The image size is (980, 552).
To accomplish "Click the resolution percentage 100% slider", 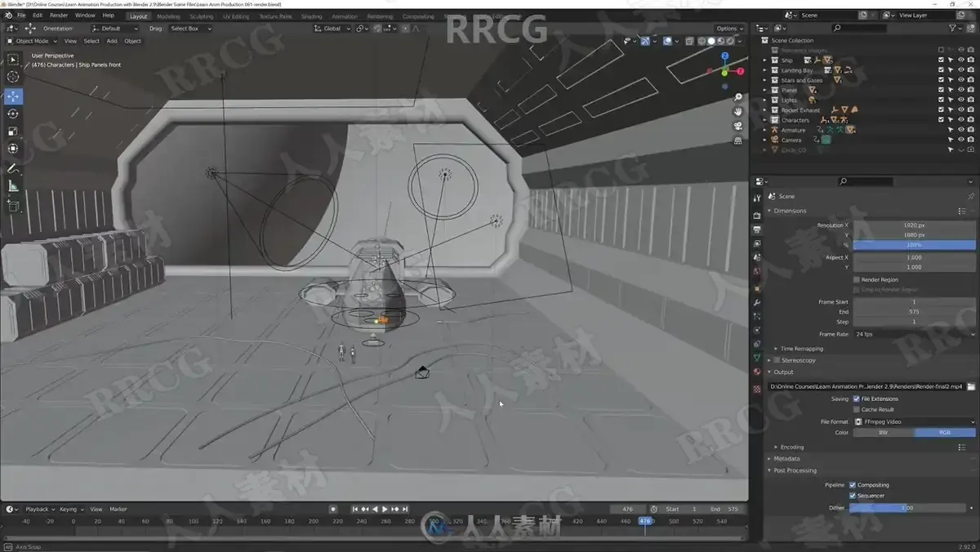I will click(915, 245).
